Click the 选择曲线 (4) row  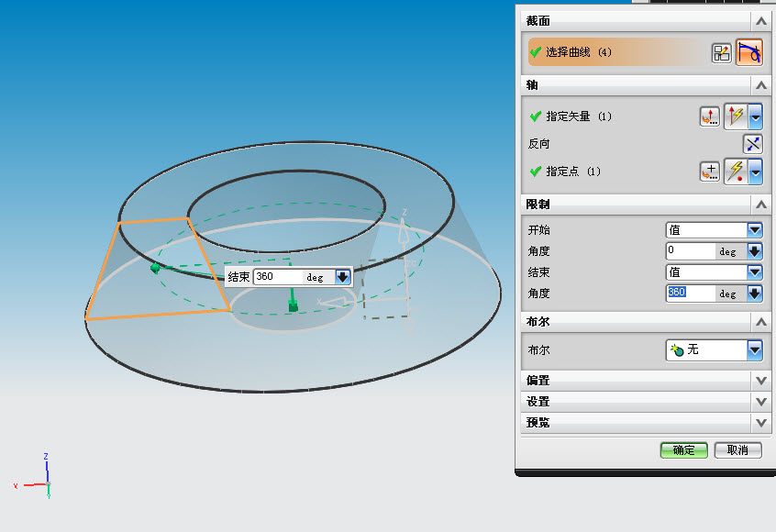[x=618, y=52]
